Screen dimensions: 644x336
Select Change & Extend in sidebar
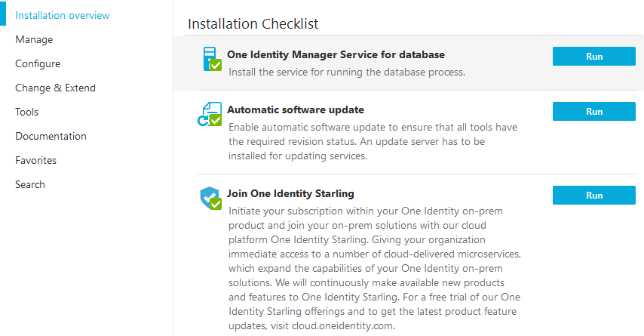[x=55, y=88]
